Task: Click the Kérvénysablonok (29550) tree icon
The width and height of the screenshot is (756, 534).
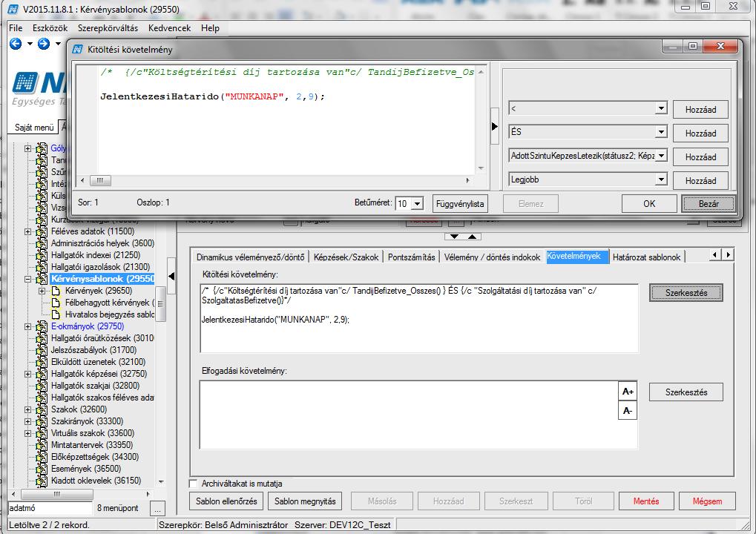Action: 42,279
